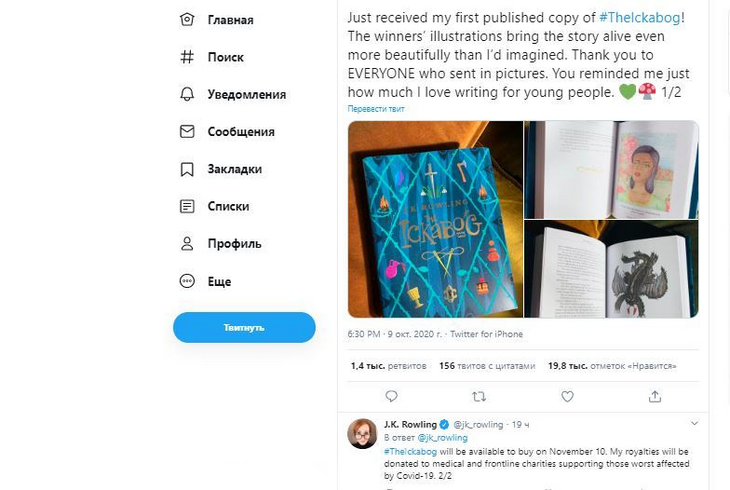Click the Перевести твит link
This screenshot has width=730, height=490.
pos(376,109)
